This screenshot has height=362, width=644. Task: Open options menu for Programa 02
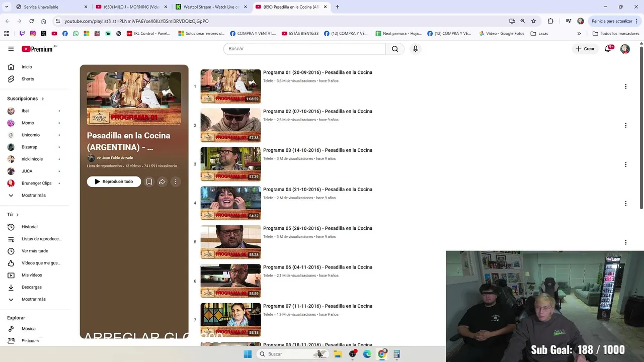pyautogui.click(x=625, y=125)
